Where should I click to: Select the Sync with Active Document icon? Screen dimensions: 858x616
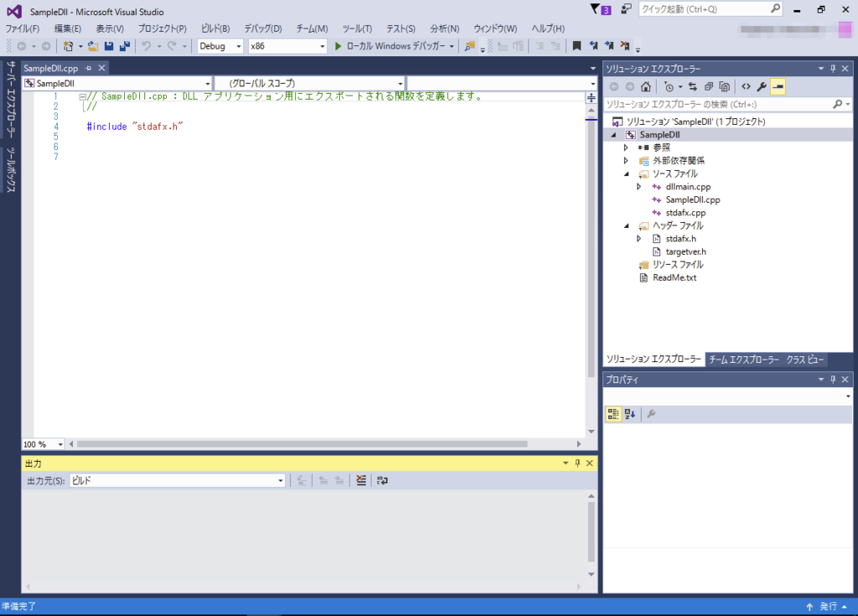point(692,86)
